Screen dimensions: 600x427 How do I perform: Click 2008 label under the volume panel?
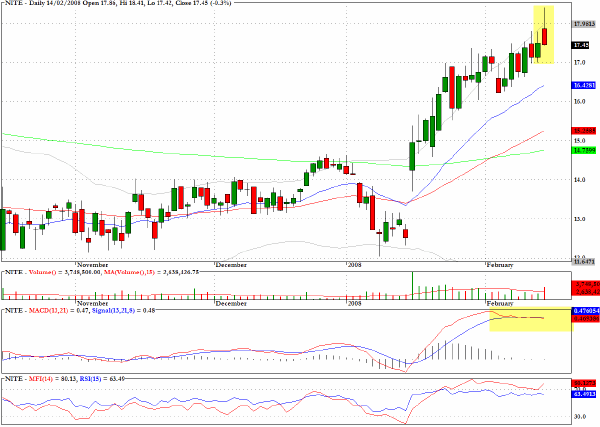pyautogui.click(x=354, y=303)
